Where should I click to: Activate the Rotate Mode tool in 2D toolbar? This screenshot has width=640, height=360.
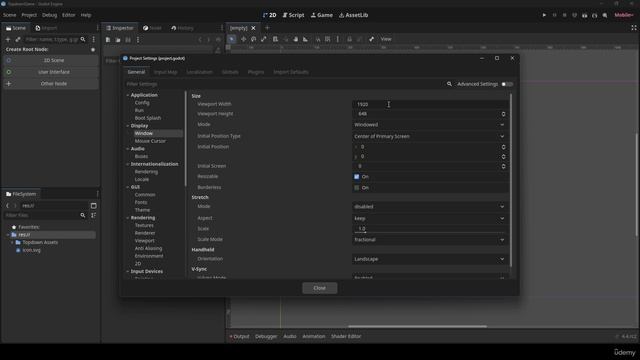pyautogui.click(x=253, y=39)
